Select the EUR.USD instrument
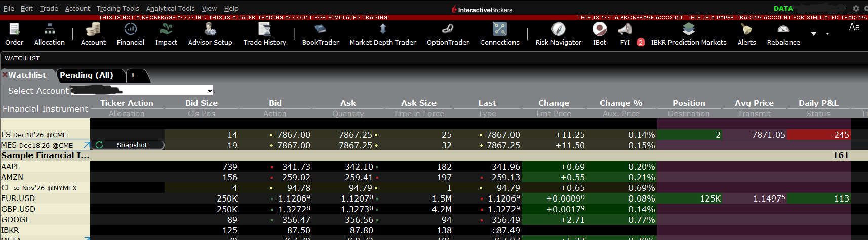Screen dimensions: 868x240 pyautogui.click(x=45, y=198)
